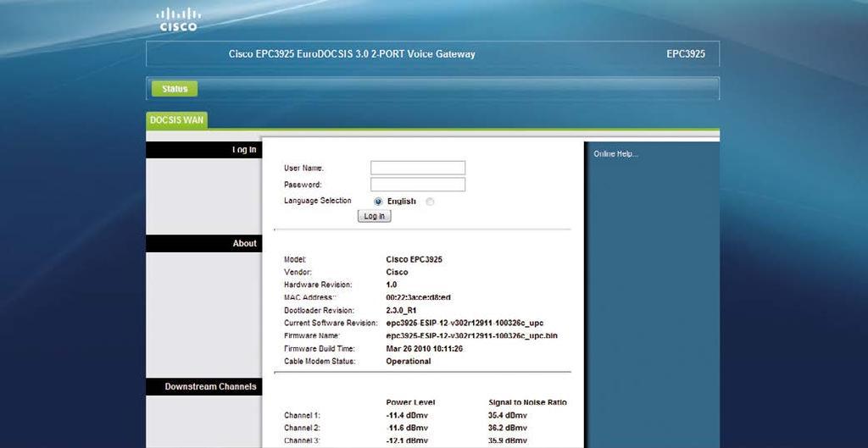The width and height of the screenshot is (868, 448).
Task: Click the MAC address value 00:22:3a:ce:d8:ed
Action: tap(419, 297)
